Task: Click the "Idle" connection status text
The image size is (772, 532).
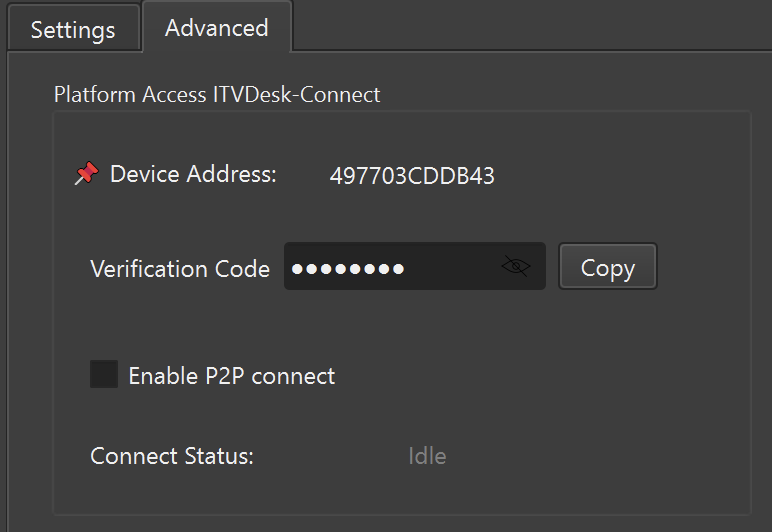Action: [427, 457]
